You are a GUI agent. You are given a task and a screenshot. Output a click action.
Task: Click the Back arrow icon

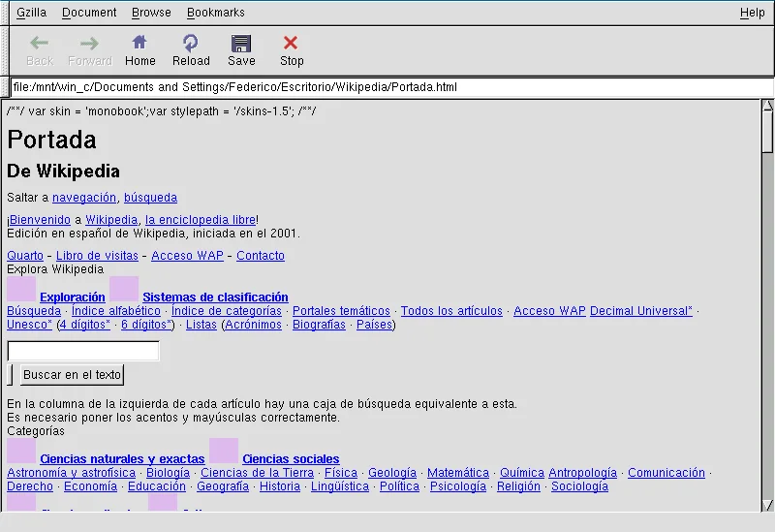(x=39, y=43)
